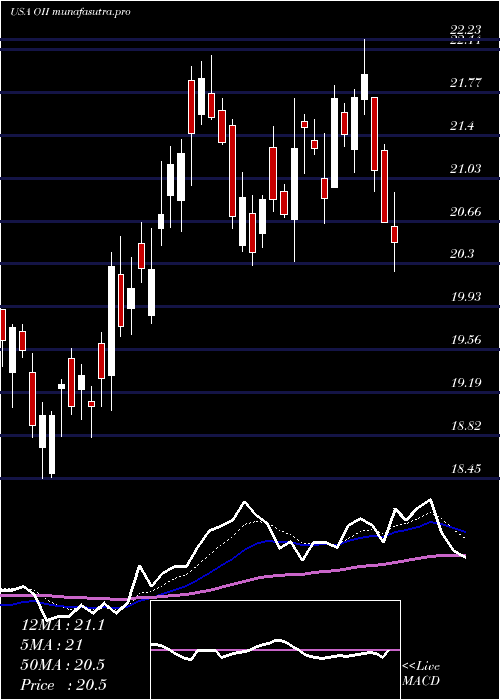Click the '<<Live MACD' label
The image size is (500, 700).
pyautogui.click(x=421, y=674)
